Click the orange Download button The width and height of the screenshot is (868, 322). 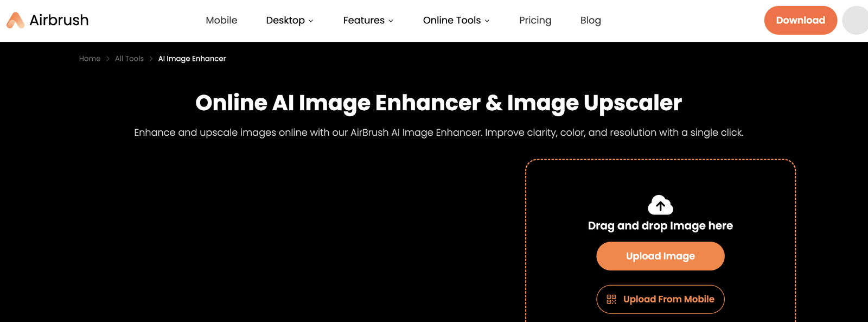coord(801,20)
